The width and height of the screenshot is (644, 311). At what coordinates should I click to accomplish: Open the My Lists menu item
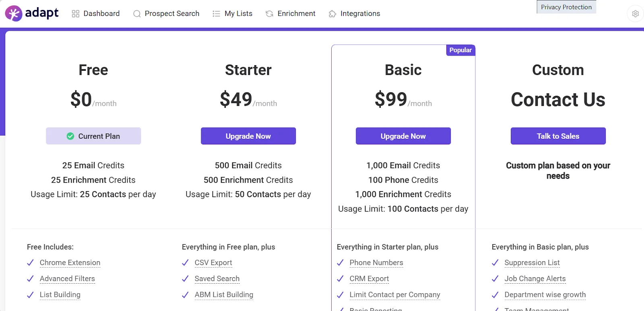click(238, 14)
